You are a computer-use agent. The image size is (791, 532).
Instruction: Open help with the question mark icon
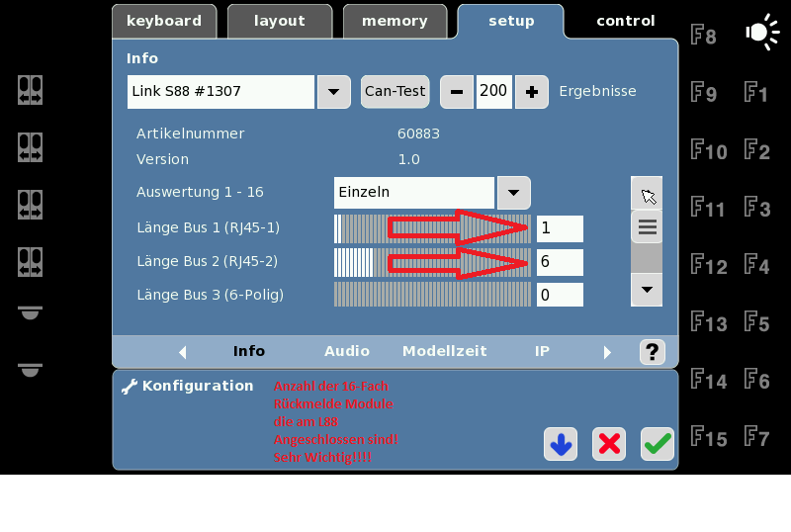click(651, 351)
